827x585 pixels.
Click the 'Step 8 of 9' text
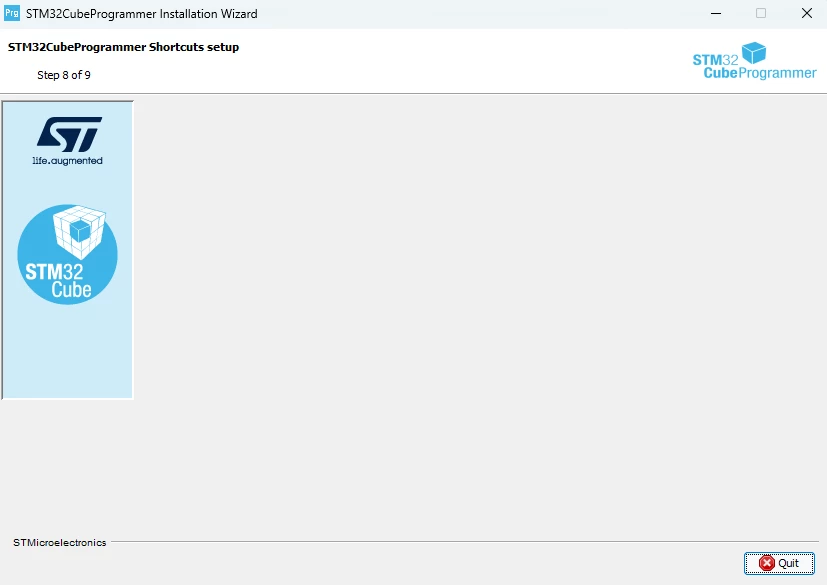tap(64, 75)
